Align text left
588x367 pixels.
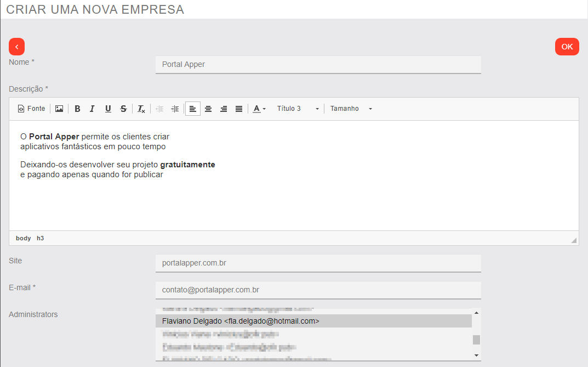193,109
